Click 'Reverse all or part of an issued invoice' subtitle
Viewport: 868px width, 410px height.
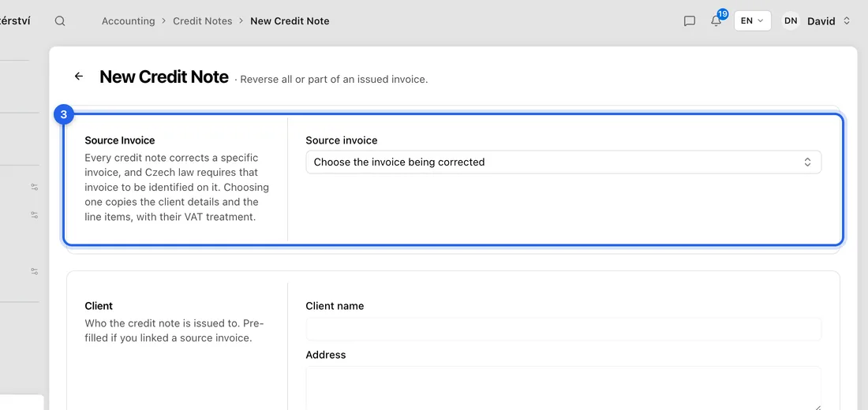pos(334,80)
